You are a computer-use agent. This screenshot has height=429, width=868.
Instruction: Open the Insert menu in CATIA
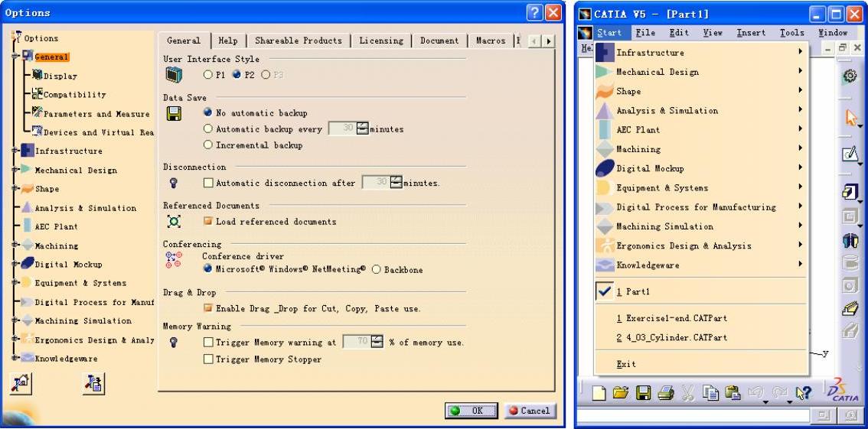pyautogui.click(x=751, y=33)
